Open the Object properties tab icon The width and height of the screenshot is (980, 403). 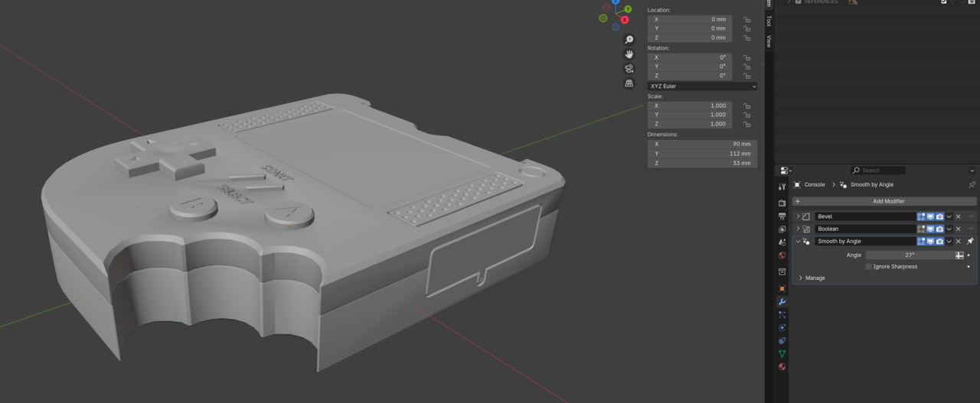click(x=782, y=288)
